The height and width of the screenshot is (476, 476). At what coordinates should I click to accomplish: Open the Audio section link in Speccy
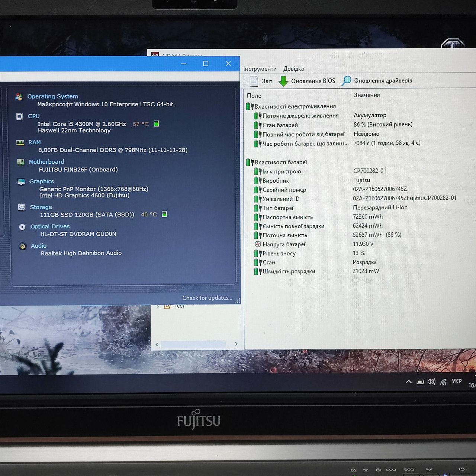39,246
